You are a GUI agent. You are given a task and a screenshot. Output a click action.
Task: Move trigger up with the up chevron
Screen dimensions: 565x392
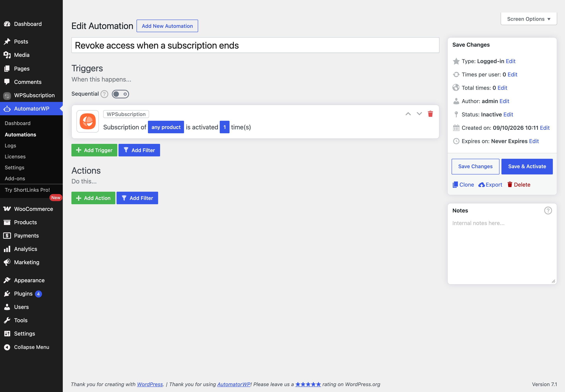coord(408,114)
